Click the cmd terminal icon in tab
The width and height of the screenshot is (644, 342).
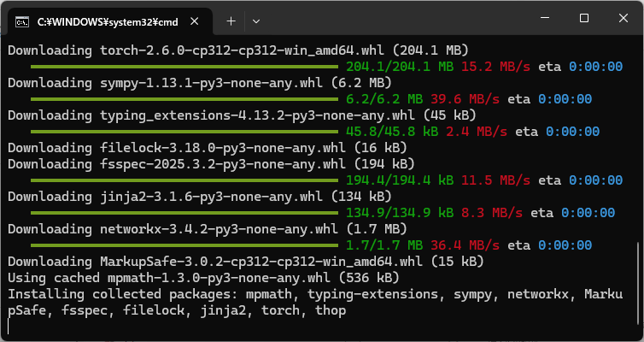(22, 21)
